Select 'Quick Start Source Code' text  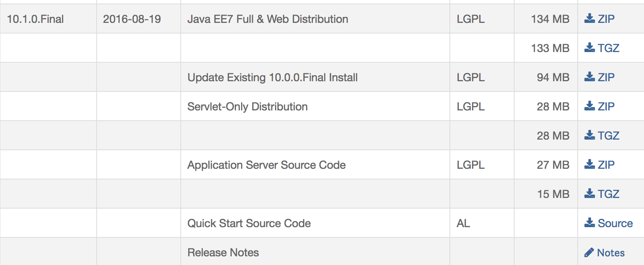click(249, 223)
